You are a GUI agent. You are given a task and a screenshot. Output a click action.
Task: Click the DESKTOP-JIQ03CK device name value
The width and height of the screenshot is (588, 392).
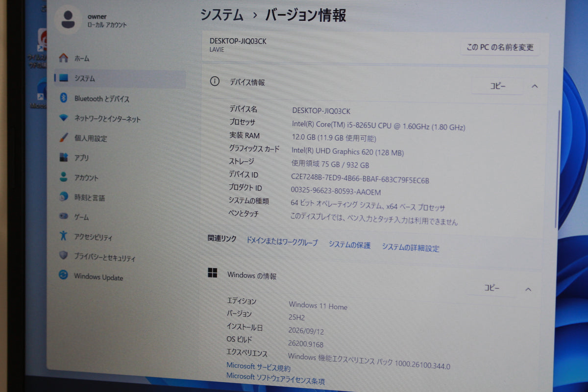pyautogui.click(x=321, y=111)
